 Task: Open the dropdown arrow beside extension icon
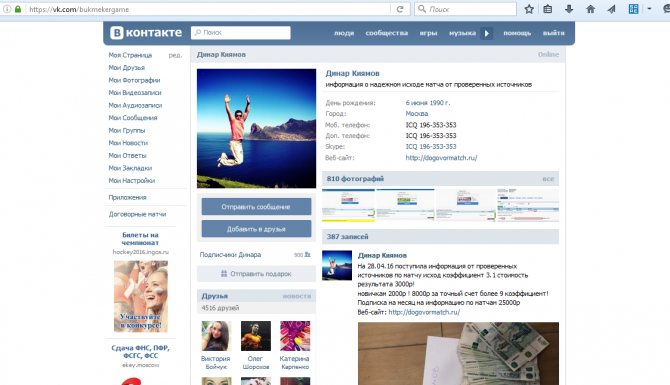point(649,9)
